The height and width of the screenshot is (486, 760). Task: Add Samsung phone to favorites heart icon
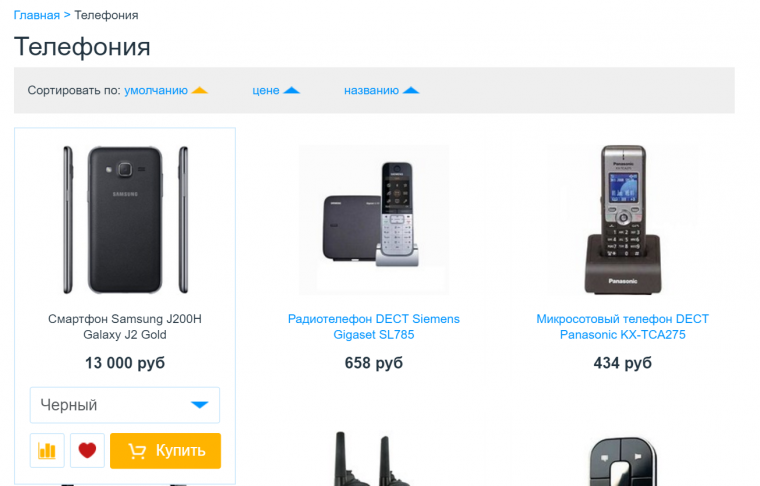(x=87, y=451)
